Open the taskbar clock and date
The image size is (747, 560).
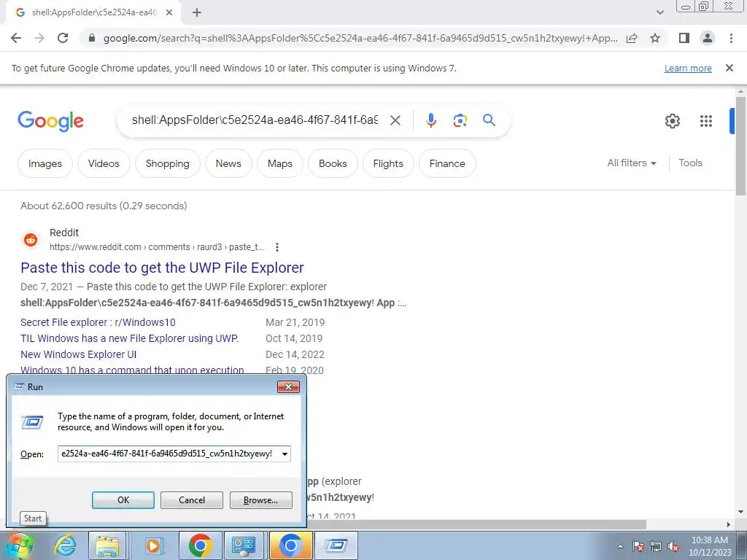(709, 546)
